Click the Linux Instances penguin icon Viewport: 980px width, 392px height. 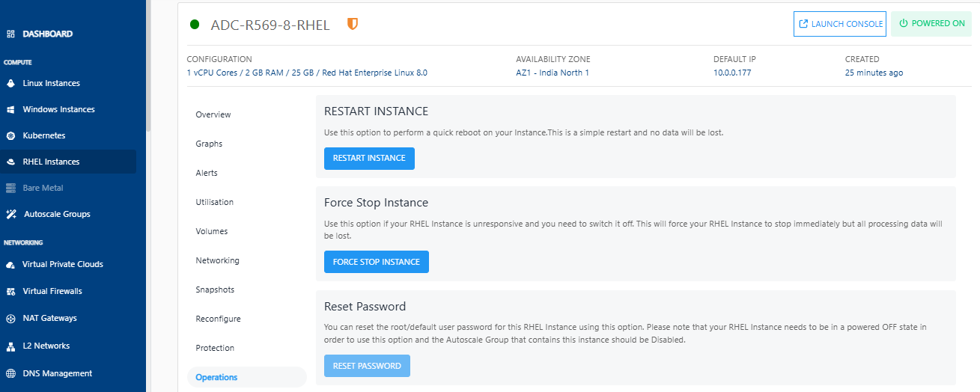[10, 83]
